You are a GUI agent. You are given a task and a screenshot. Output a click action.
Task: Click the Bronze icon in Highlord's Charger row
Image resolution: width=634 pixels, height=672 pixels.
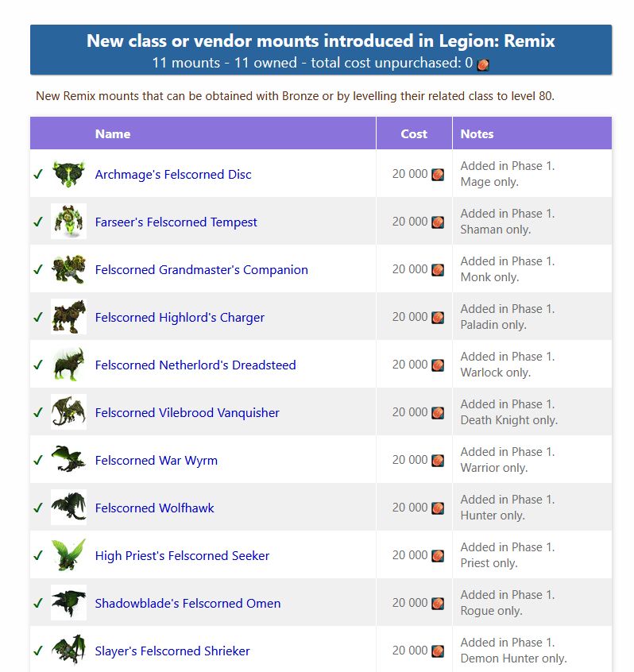coord(438,317)
